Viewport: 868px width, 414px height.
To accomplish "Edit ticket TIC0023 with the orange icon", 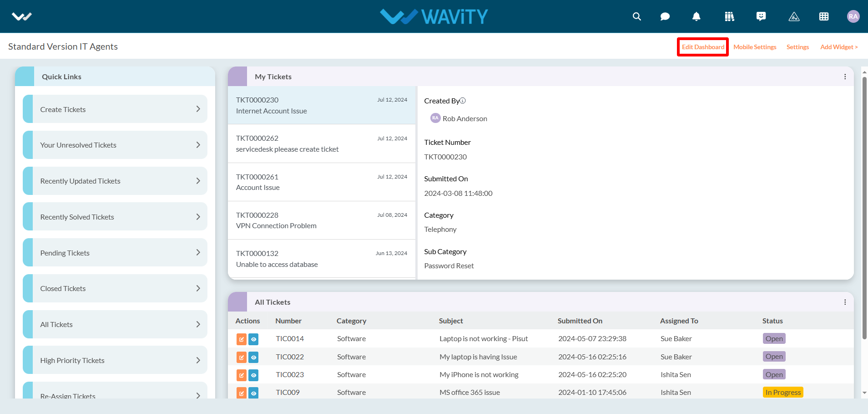I will point(242,375).
